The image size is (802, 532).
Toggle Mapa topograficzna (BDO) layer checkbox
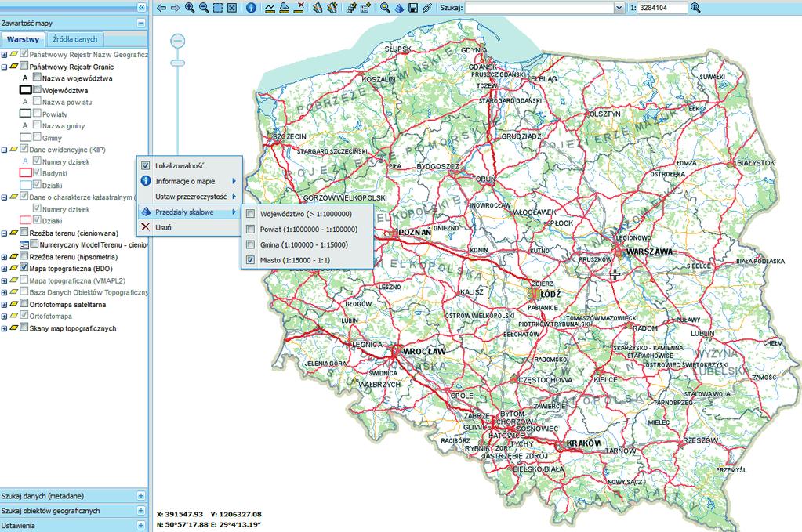pyautogui.click(x=24, y=268)
